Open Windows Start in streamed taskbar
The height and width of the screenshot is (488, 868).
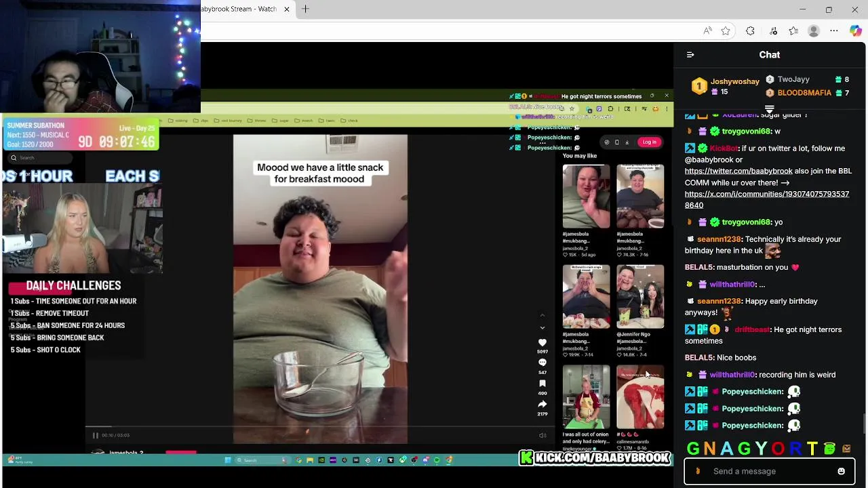[x=228, y=460]
